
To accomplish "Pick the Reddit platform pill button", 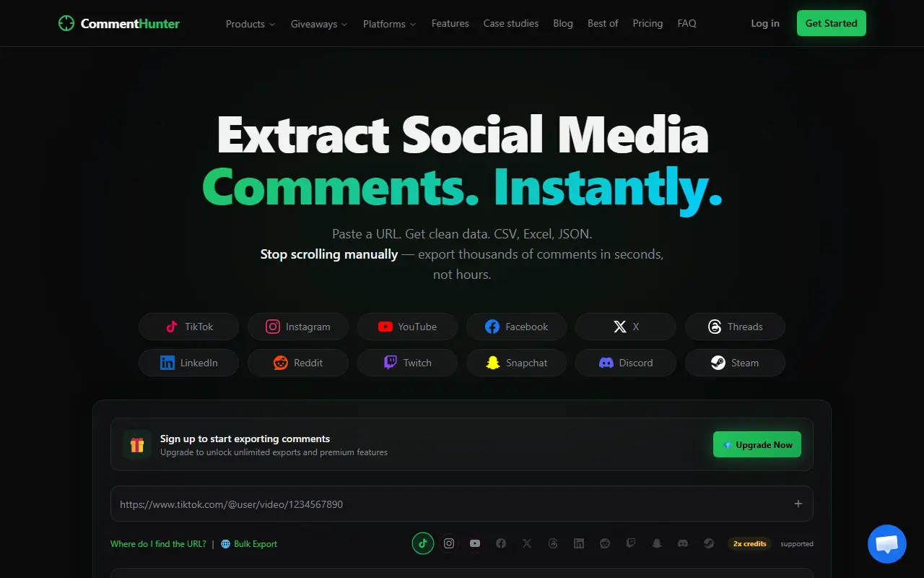I will coord(298,363).
